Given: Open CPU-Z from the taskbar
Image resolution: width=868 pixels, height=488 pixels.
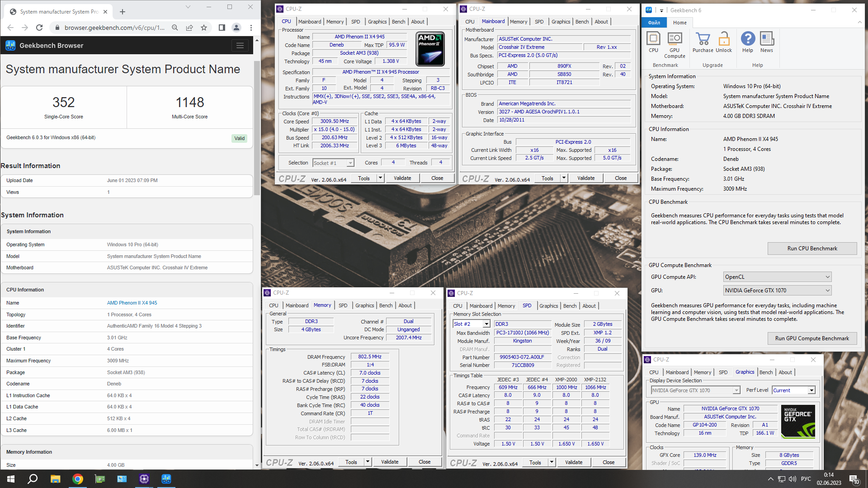Looking at the screenshot, I should click(x=144, y=479).
